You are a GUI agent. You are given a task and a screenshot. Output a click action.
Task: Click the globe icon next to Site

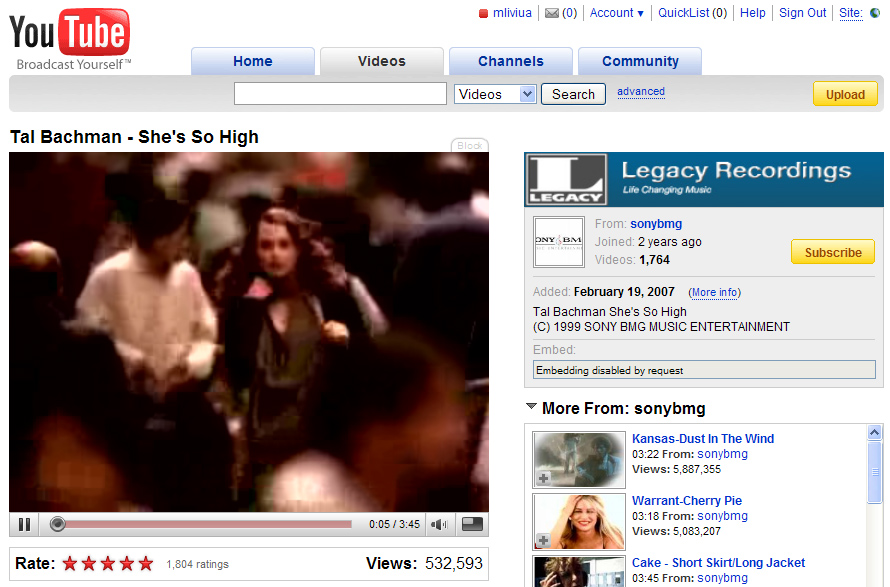pos(875,13)
